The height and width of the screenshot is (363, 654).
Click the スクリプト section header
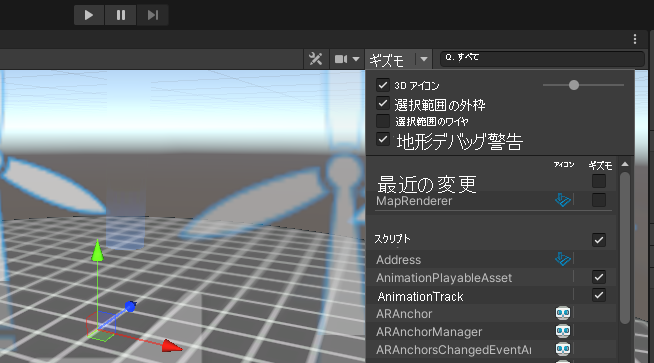(x=392, y=239)
